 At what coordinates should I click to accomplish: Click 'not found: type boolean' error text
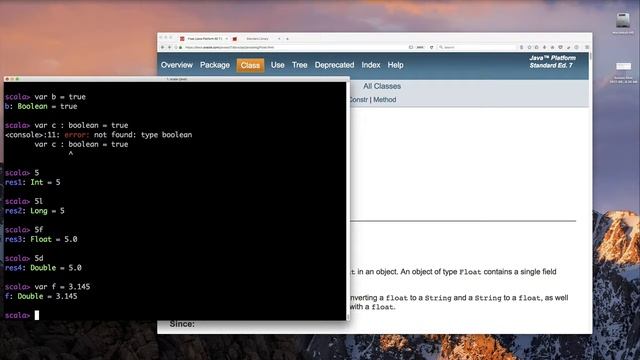coord(143,135)
